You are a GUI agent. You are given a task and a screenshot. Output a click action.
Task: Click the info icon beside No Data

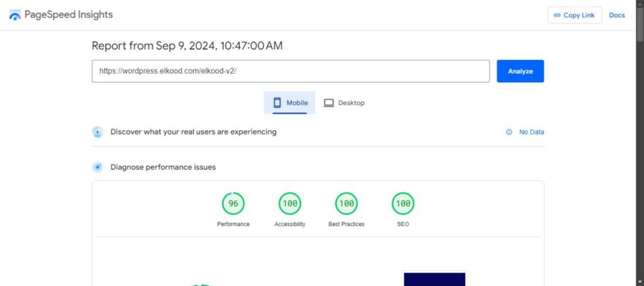pyautogui.click(x=509, y=132)
